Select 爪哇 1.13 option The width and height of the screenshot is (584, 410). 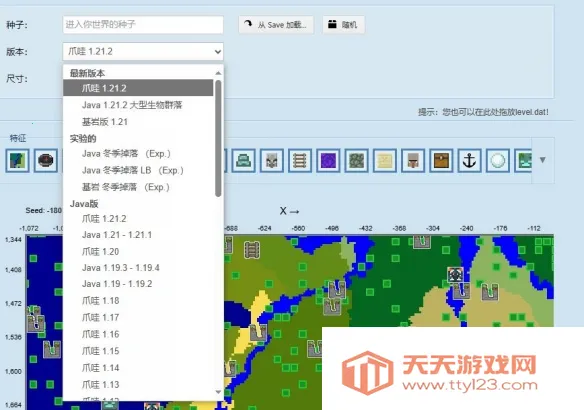coord(138,385)
